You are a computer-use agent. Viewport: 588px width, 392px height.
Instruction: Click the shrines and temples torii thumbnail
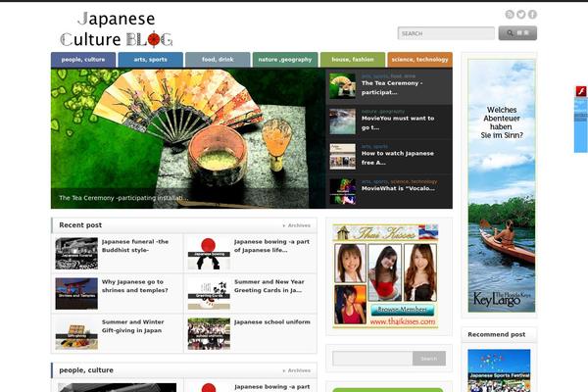coord(76,293)
